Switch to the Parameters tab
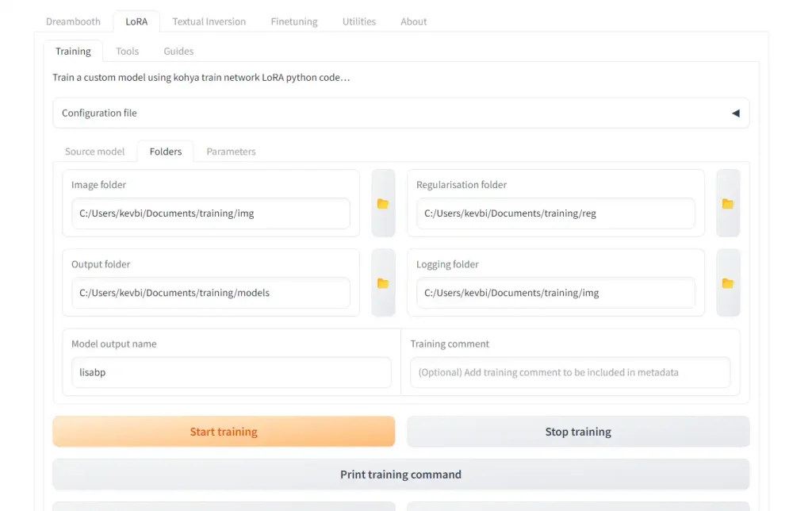The height and width of the screenshot is (511, 812). tap(231, 152)
